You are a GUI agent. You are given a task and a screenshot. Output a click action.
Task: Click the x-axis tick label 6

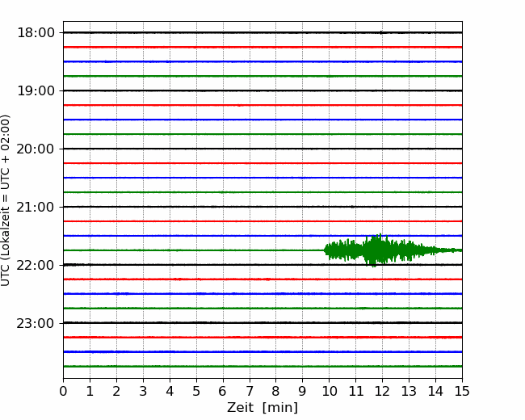[223, 391]
